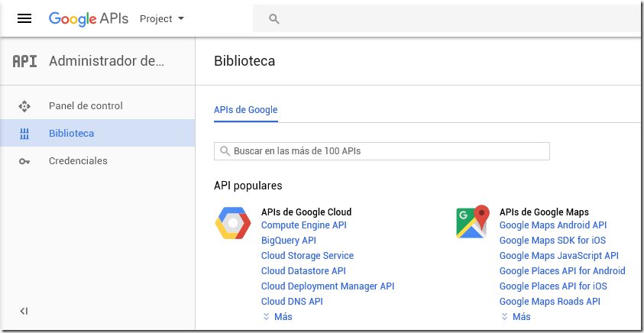Switch to the APIs de Google tab
The height and width of the screenshot is (333, 644).
click(246, 110)
